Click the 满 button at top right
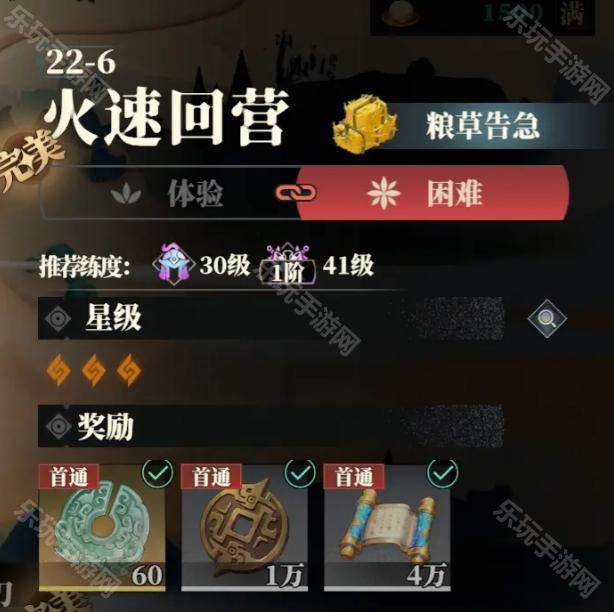This screenshot has height=612, width=614. [x=573, y=16]
